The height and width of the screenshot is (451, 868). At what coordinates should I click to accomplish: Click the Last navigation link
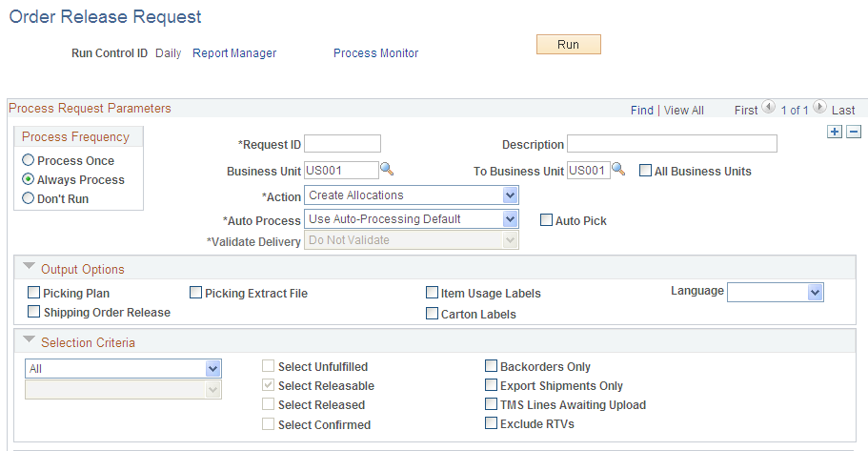[x=843, y=111]
